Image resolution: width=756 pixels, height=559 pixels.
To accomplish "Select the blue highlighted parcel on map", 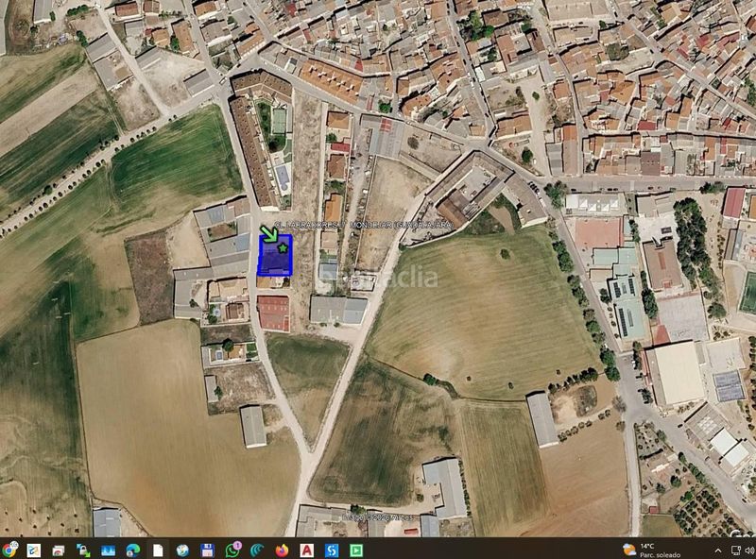I will (x=274, y=255).
